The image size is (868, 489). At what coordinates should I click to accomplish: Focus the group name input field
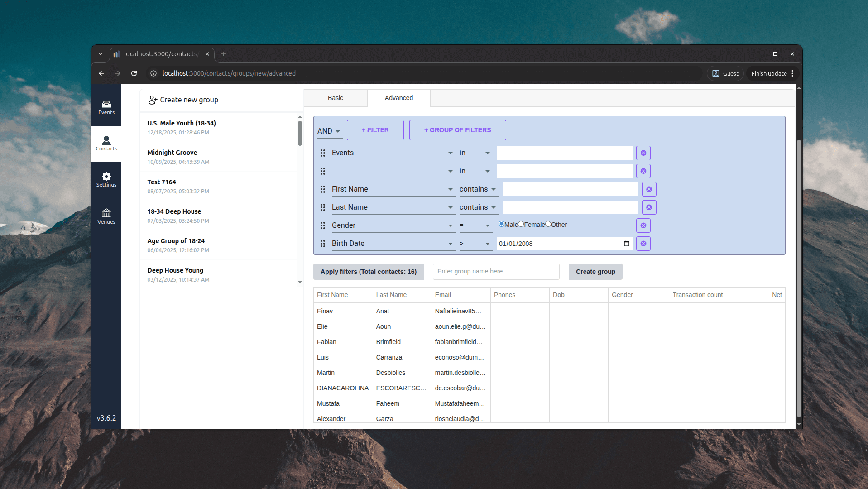click(496, 272)
